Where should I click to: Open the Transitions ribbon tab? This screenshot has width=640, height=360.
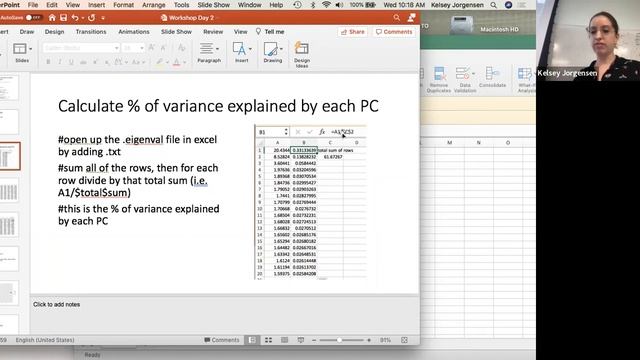pyautogui.click(x=91, y=31)
